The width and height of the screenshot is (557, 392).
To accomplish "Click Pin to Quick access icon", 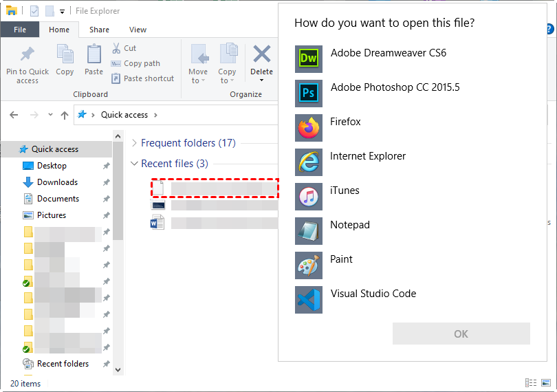I will pos(28,54).
